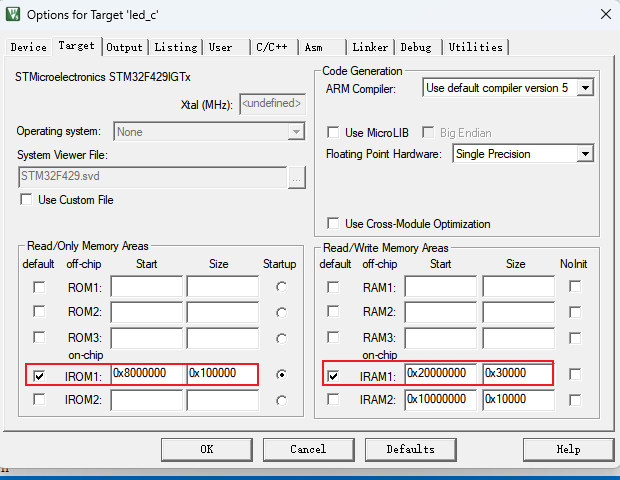Check the RAM2 default checkbox
This screenshot has width=620, height=480.
coord(333,312)
